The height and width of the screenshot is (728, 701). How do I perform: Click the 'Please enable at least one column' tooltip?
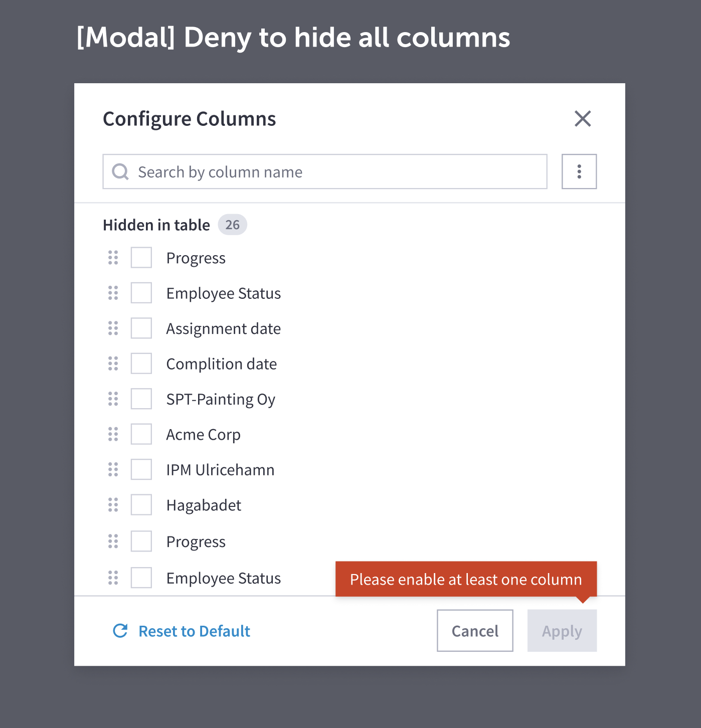click(x=465, y=579)
